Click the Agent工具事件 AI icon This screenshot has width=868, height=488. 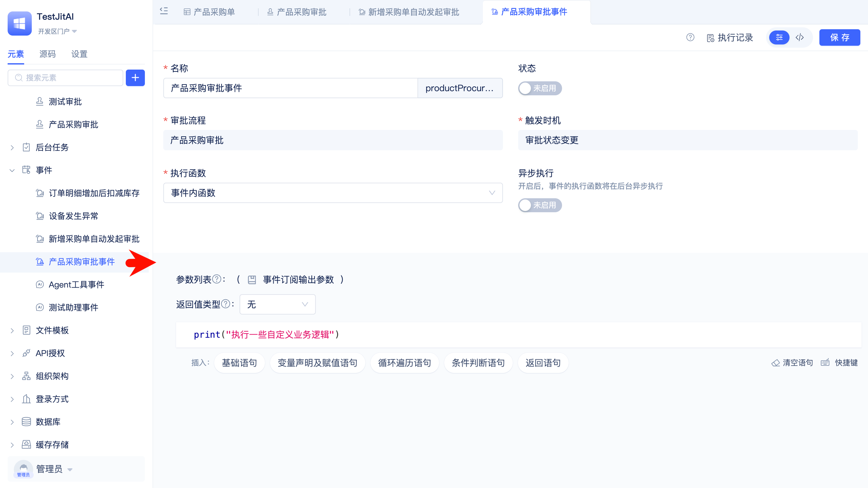pos(40,284)
